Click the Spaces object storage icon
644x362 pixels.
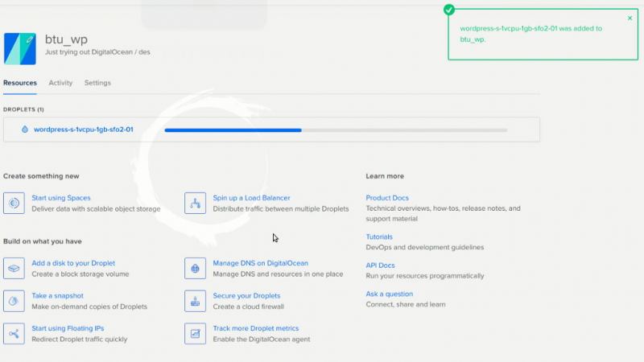pyautogui.click(x=14, y=204)
